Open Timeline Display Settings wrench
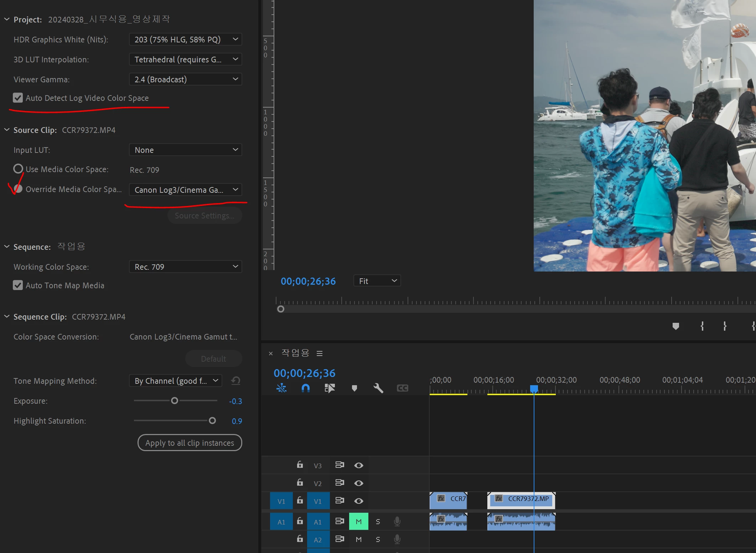Viewport: 756px width, 553px height. [x=378, y=388]
